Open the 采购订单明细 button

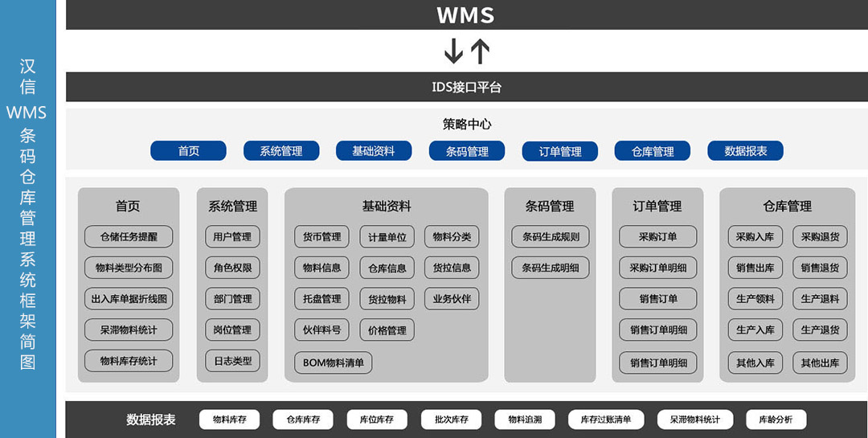coord(657,268)
